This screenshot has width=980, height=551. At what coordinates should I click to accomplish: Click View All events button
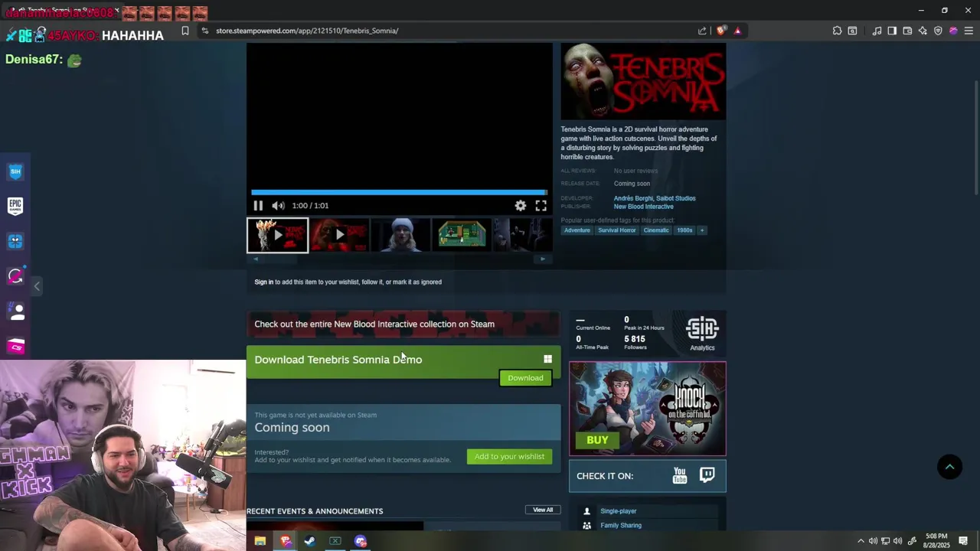pyautogui.click(x=543, y=510)
